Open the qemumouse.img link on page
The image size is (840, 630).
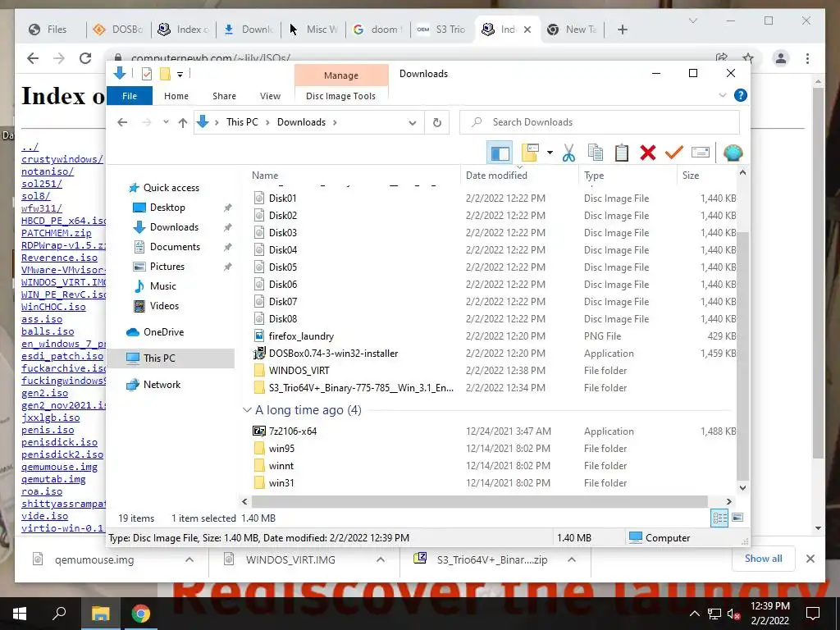[59, 467]
